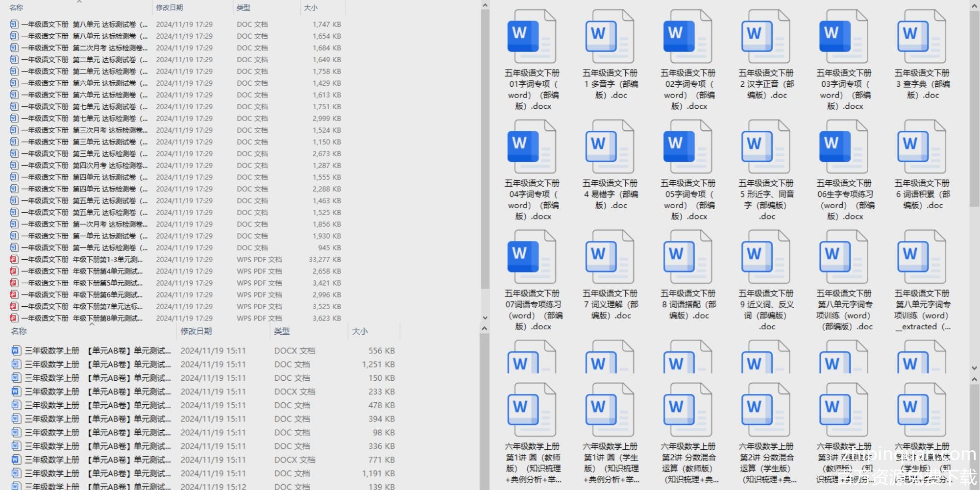Select the 六年级数学上册 第1讲 圆 (教师版) icon
980x490 pixels.
[x=531, y=410]
